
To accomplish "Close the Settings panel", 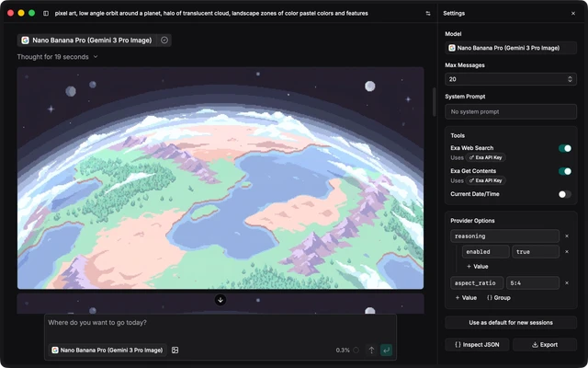I will click(573, 13).
